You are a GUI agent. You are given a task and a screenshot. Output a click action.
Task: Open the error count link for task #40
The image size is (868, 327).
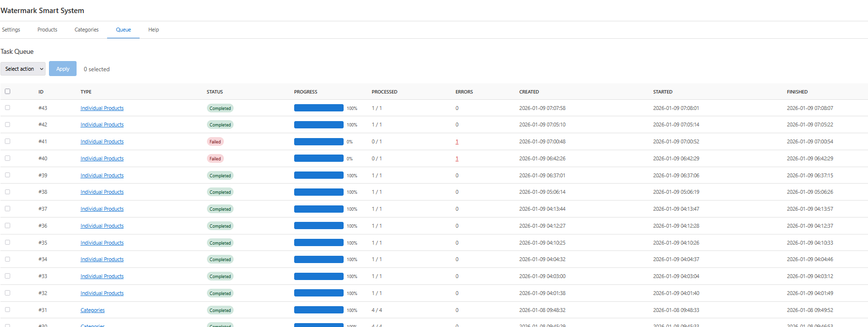(x=457, y=159)
